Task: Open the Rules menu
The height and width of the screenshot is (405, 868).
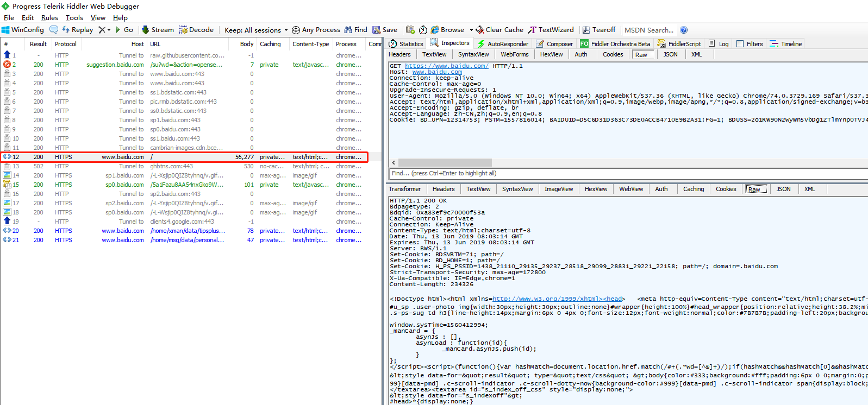Action: [49, 18]
